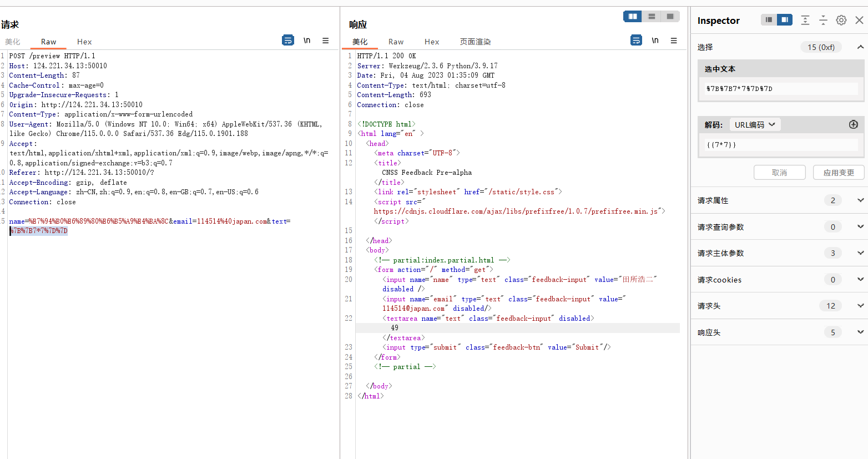
Task: Click the Content-Length: 87 request header
Action: click(44, 75)
